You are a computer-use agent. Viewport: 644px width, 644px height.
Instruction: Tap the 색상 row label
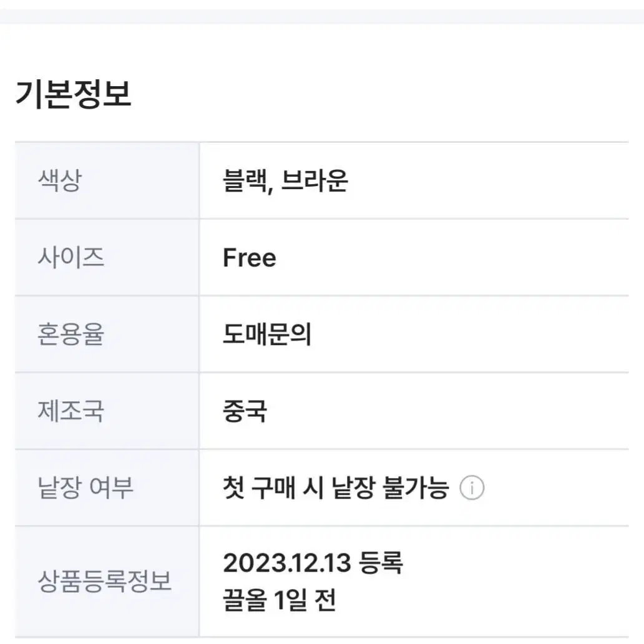[60, 180]
